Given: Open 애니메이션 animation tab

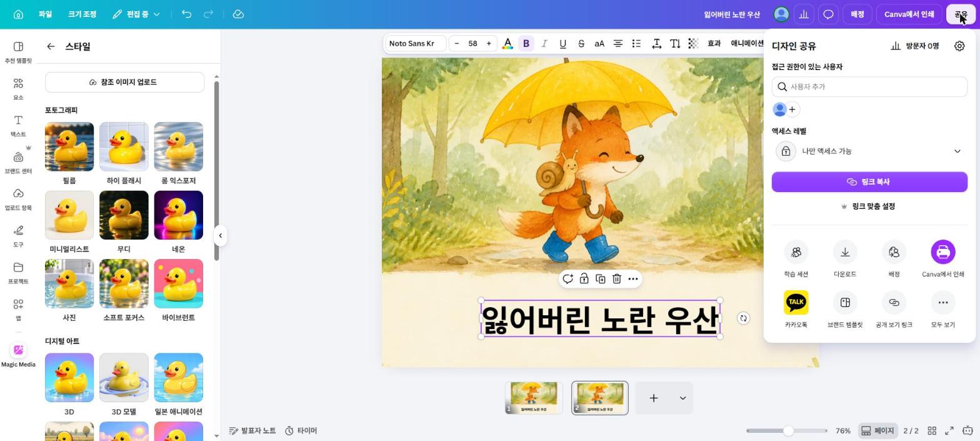Looking at the screenshot, I should click(x=747, y=43).
